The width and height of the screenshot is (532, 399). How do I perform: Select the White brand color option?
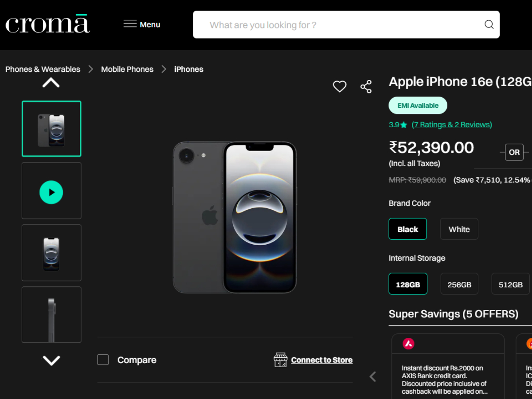coord(459,229)
